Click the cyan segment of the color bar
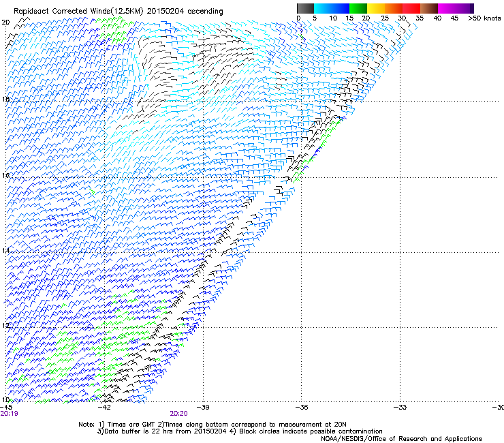504x443 pixels. click(x=323, y=8)
